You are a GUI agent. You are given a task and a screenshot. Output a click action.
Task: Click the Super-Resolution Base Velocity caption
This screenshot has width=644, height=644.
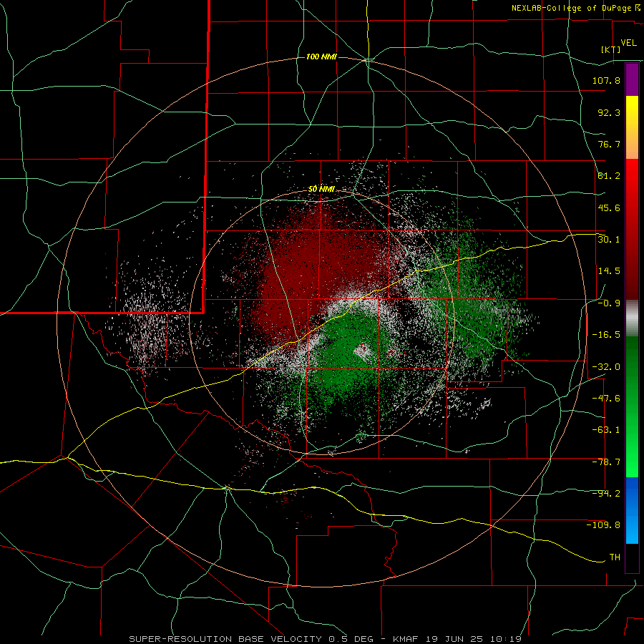326,639
